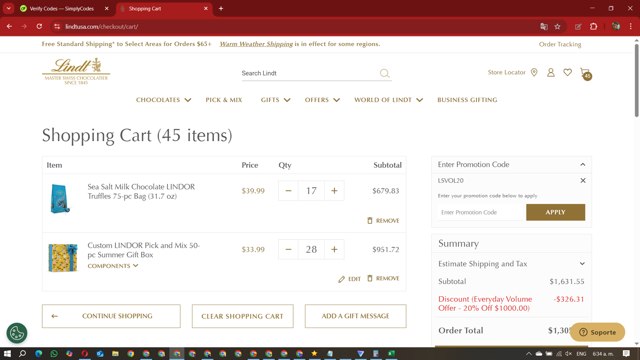This screenshot has height=360, width=640.
Task: Click Add a Gift Message
Action: tap(356, 316)
